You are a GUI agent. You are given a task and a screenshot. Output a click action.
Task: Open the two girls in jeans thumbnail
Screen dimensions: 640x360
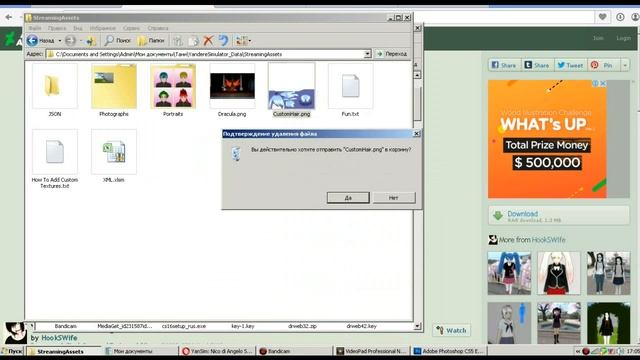tap(608, 273)
